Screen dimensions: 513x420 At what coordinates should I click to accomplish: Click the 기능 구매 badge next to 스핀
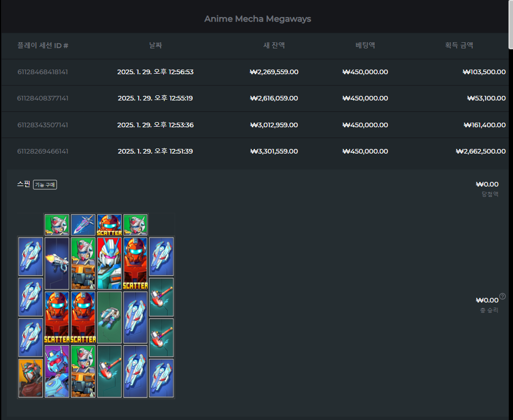click(x=45, y=184)
